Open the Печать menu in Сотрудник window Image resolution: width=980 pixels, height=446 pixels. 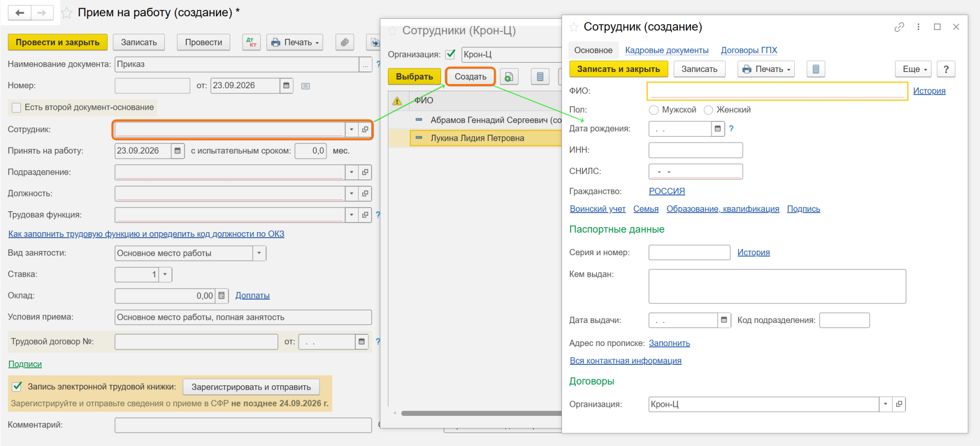(766, 69)
